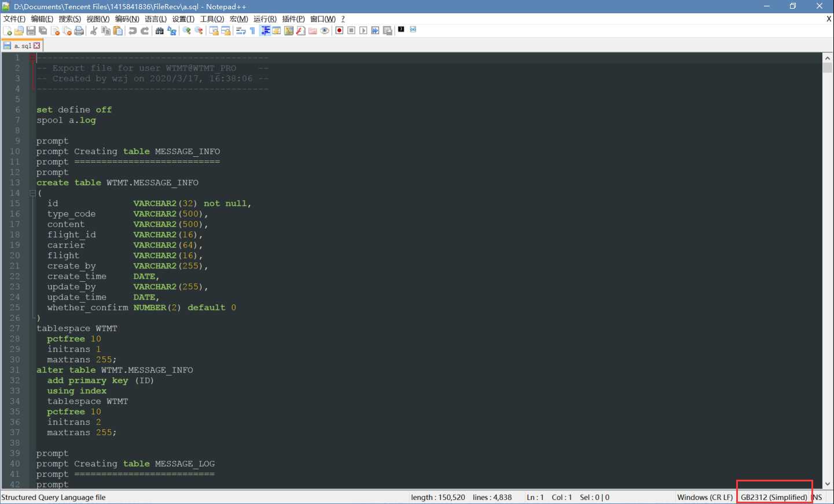Open a file using the Open folder icon
The height and width of the screenshot is (504, 834).
19,31
